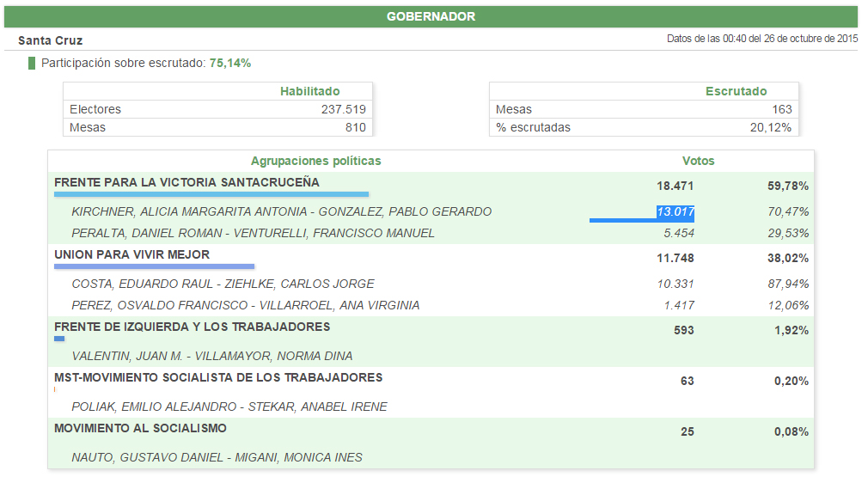Click the date stamp 'Datos de las 00:40'

pyautogui.click(x=762, y=39)
